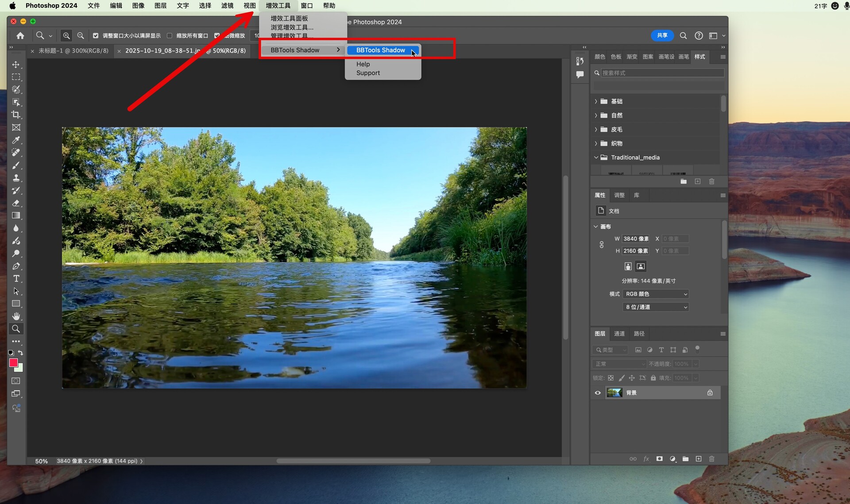Screen dimensions: 850x504
Task: Toggle resize windows to fit checkbox
Action: 96,35
